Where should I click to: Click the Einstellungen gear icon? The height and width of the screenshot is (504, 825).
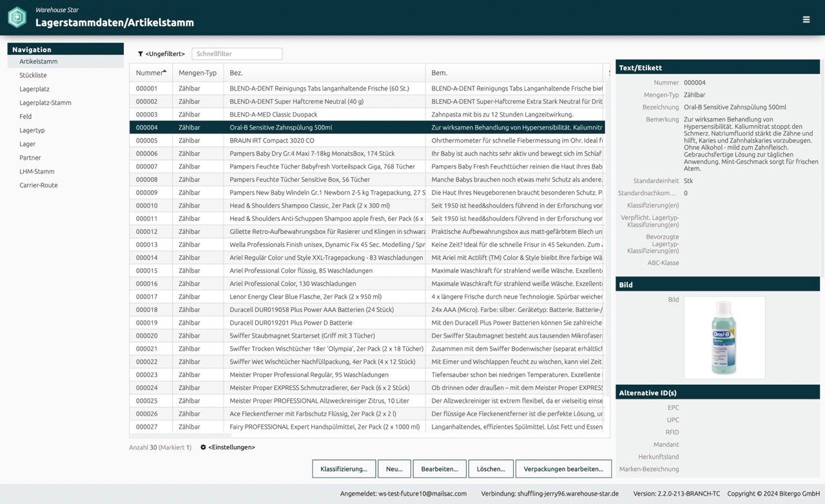(203, 447)
